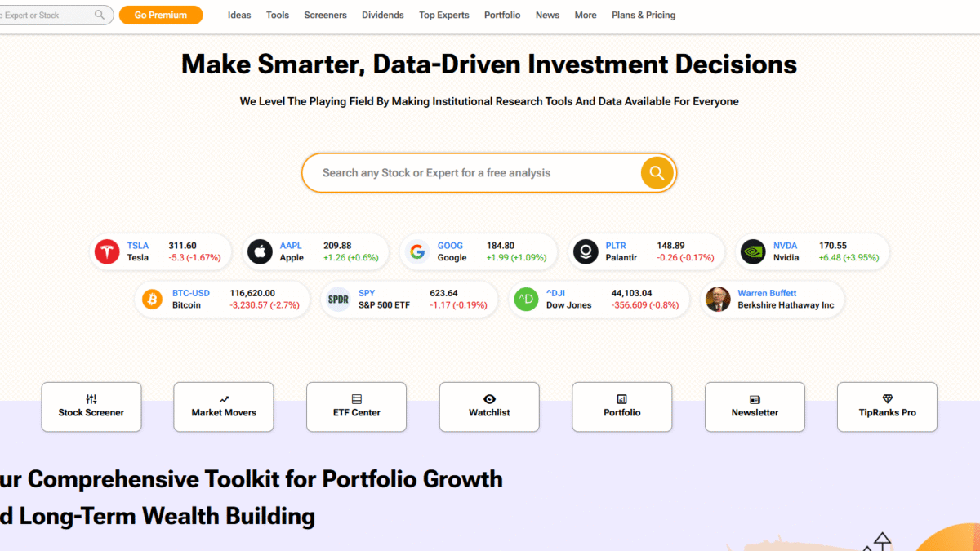Screen dimensions: 980x551
Task: Open the SPDR S&P 500 ETF chip
Action: tap(409, 299)
